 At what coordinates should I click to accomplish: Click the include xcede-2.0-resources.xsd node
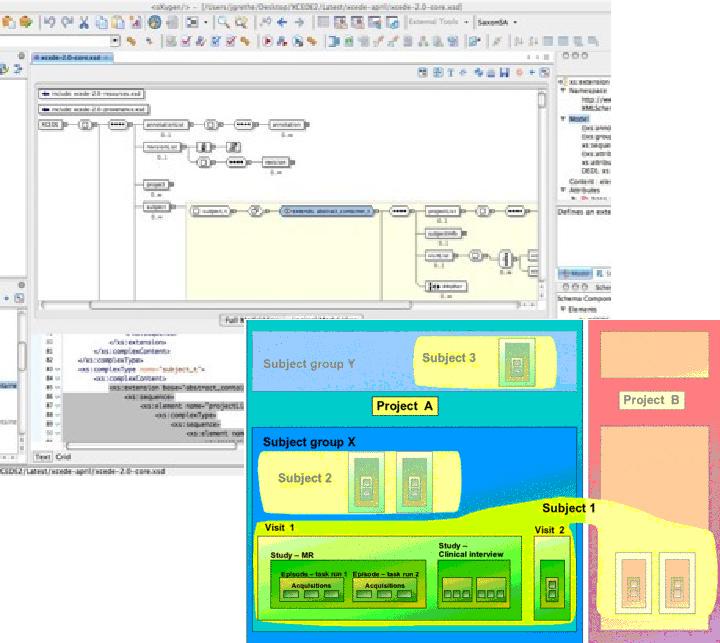tap(91, 94)
